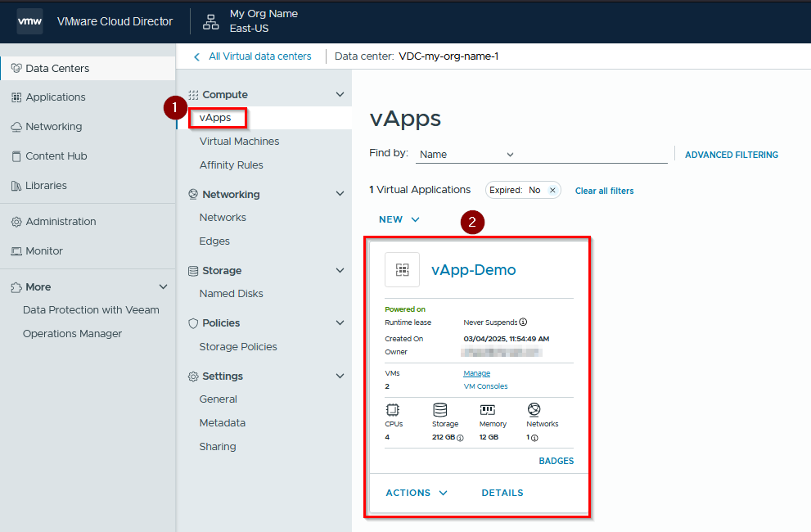
Task: Click Clear all filters link
Action: (604, 191)
